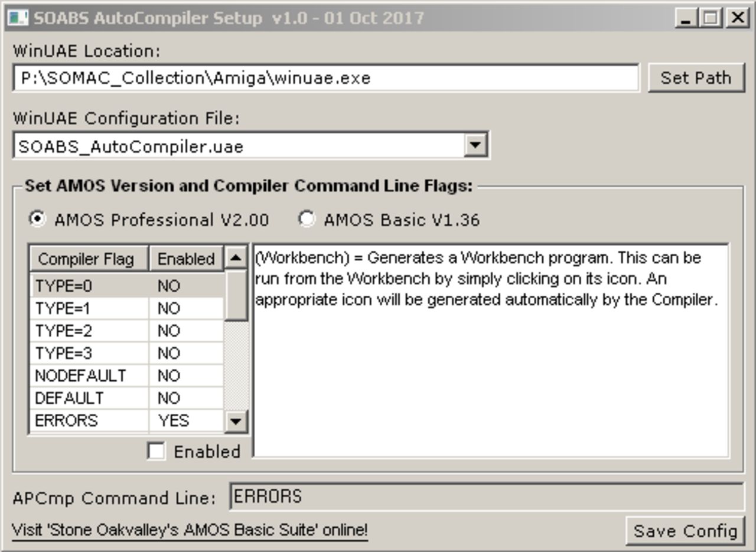Click the Enabled column header
Image resolution: width=756 pixels, height=552 pixels.
point(185,259)
